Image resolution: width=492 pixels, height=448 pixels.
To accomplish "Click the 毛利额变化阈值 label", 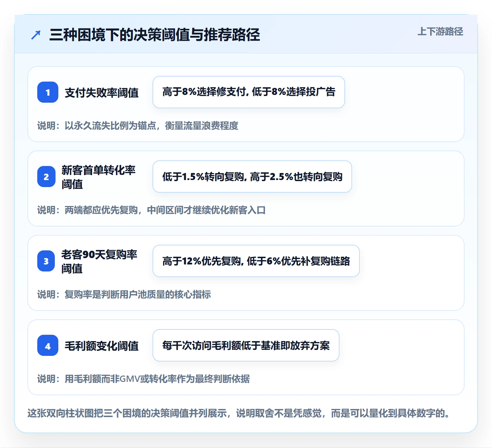I will tap(102, 346).
